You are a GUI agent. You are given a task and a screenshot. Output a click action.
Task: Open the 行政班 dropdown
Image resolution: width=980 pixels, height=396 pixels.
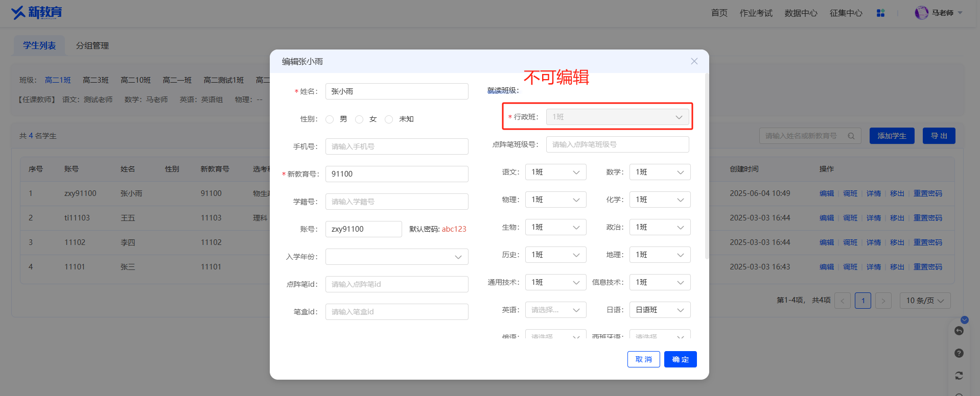click(x=618, y=117)
